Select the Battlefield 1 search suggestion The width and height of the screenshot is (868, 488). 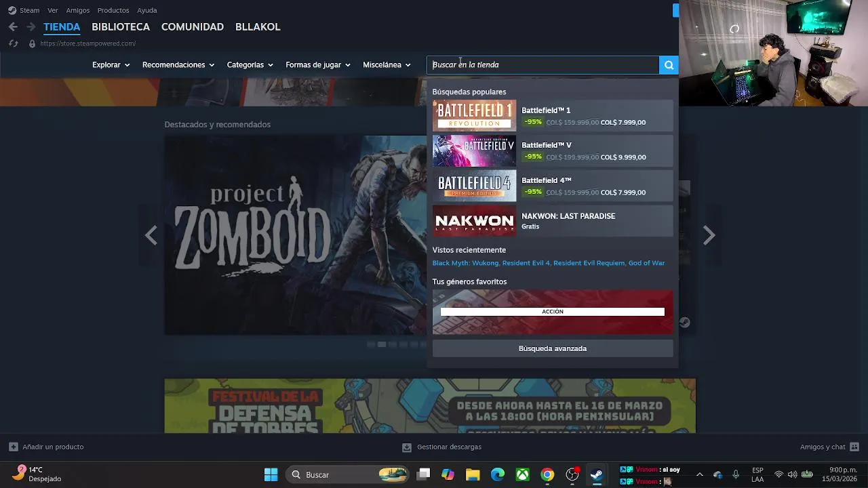click(553, 116)
